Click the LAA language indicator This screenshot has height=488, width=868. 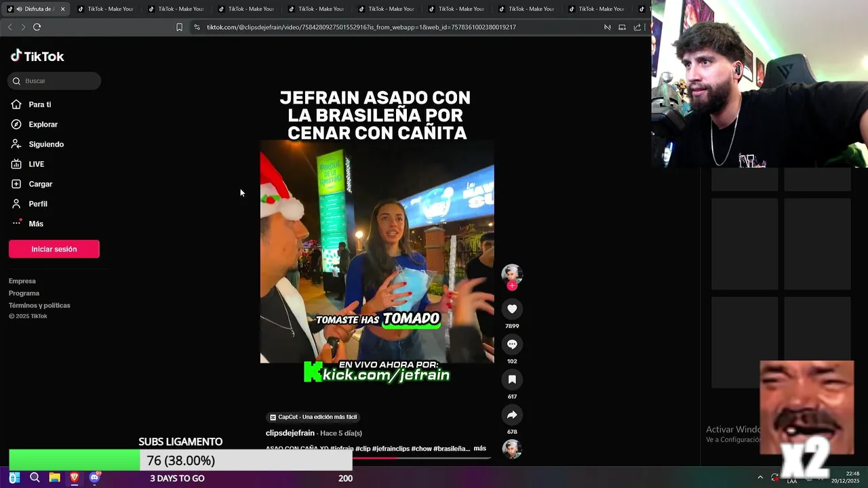(x=792, y=481)
